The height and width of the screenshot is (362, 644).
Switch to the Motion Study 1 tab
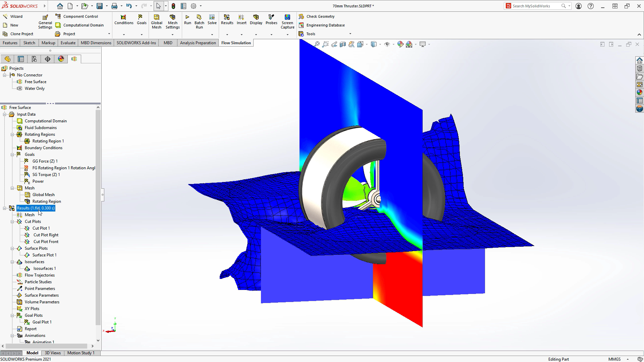(x=81, y=353)
